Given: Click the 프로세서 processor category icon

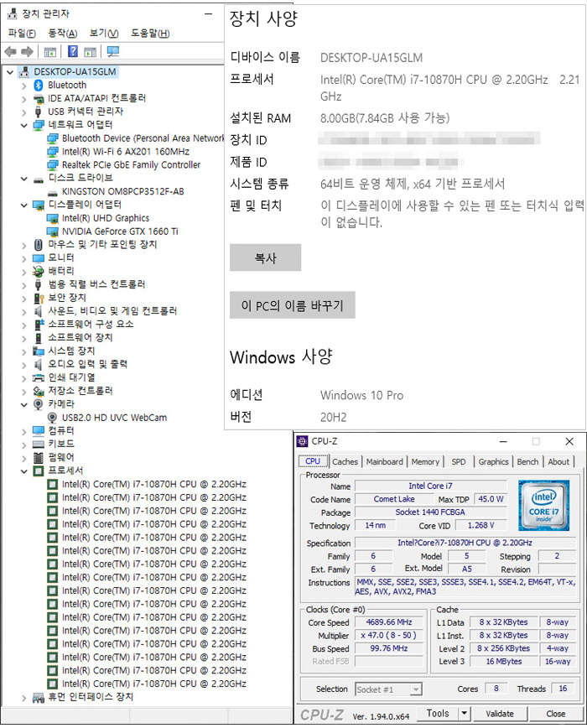Looking at the screenshot, I should tap(38, 471).
